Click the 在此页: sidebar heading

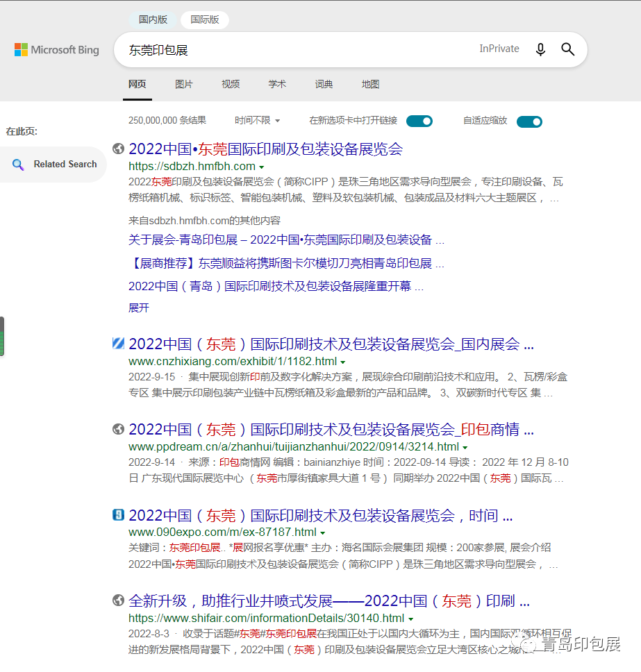click(x=22, y=132)
